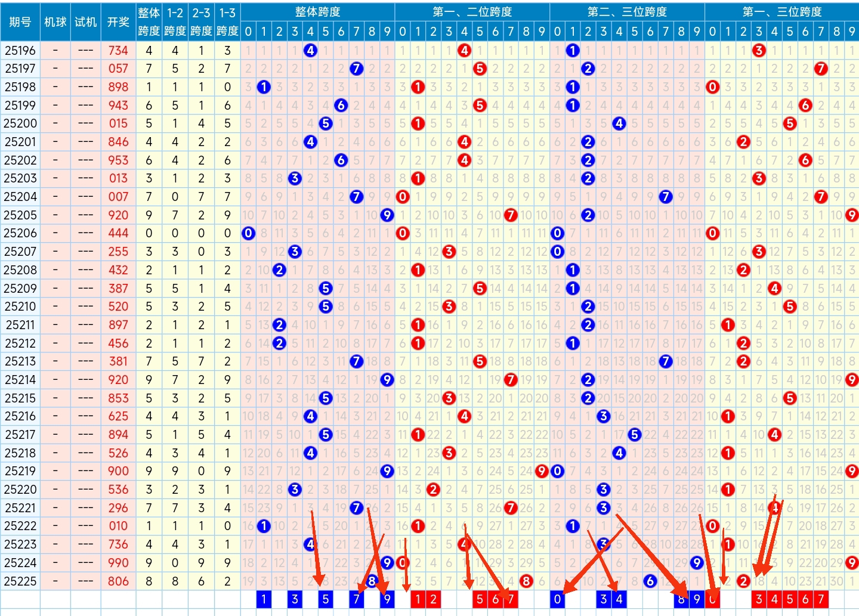The width and height of the screenshot is (859, 616).
Task: Click red ball 8 in row 25225
Action: point(526,581)
